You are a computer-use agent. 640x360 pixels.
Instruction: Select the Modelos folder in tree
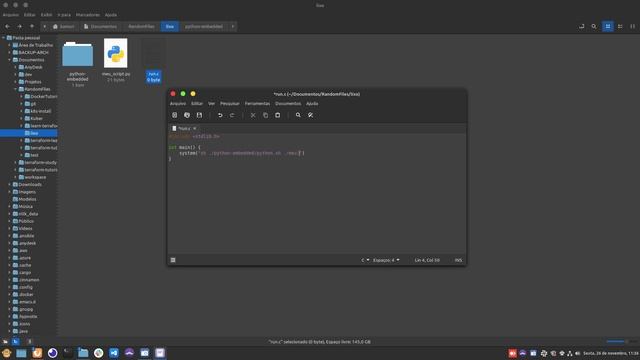click(24, 199)
